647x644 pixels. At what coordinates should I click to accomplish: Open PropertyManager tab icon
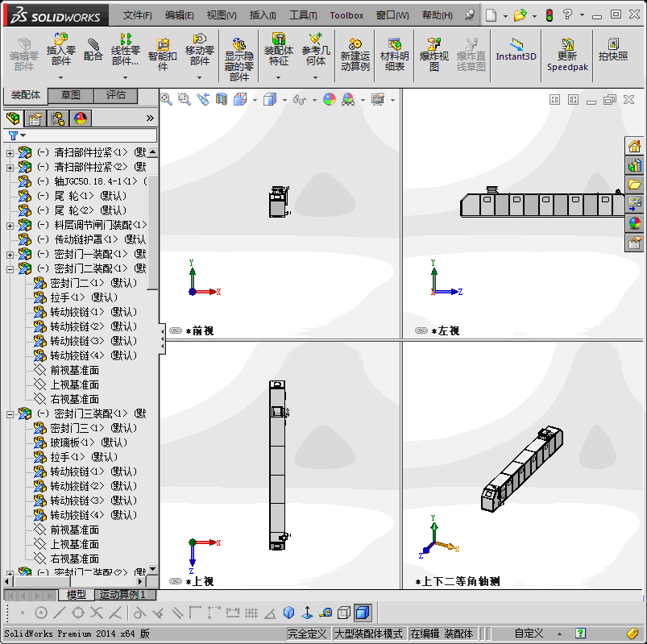(x=35, y=119)
